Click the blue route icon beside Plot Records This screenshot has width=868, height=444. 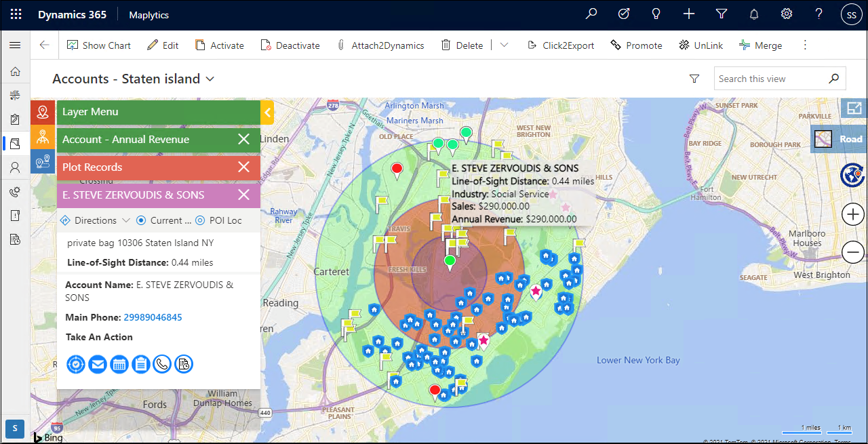pyautogui.click(x=43, y=161)
